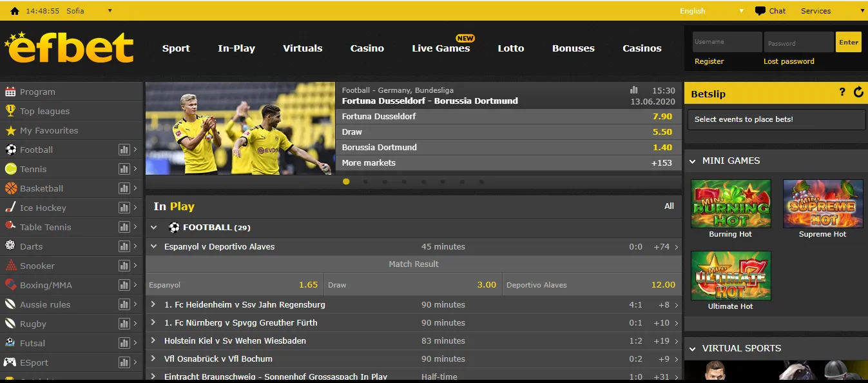Open Snooker statistics bar-chart icon

click(124, 266)
